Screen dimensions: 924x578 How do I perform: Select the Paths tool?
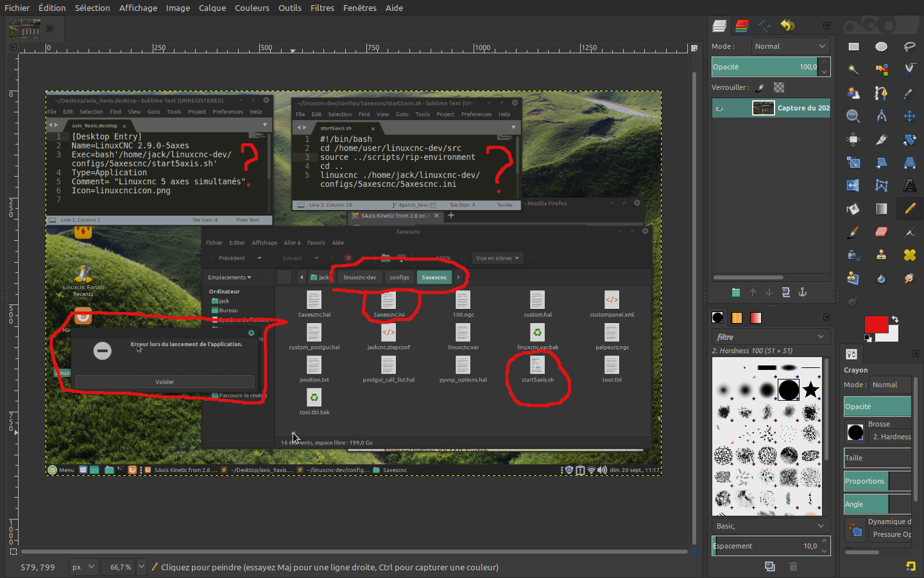pyautogui.click(x=882, y=93)
